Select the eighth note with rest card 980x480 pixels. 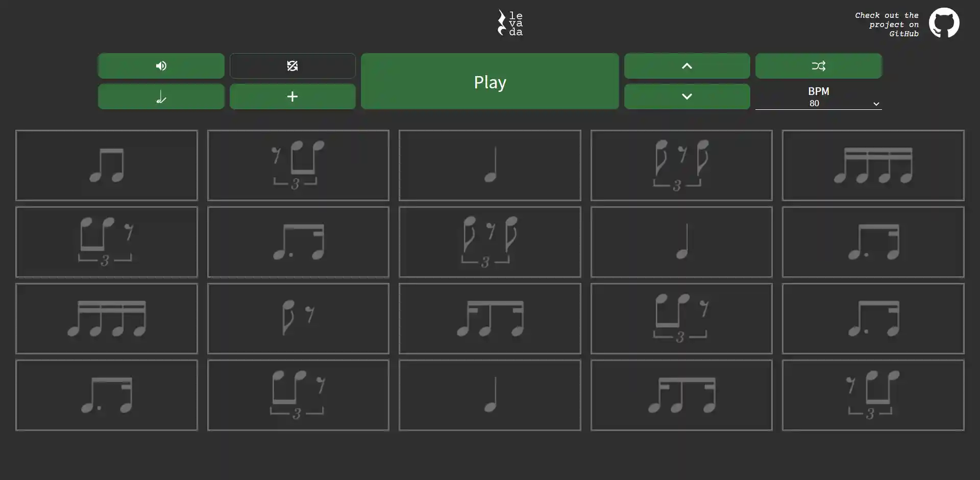[298, 319]
